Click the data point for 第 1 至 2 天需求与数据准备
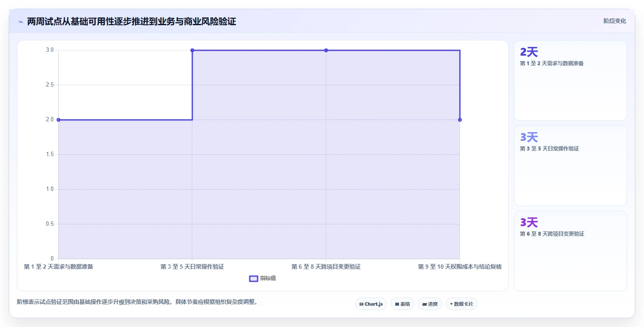644x327 pixels. point(58,120)
